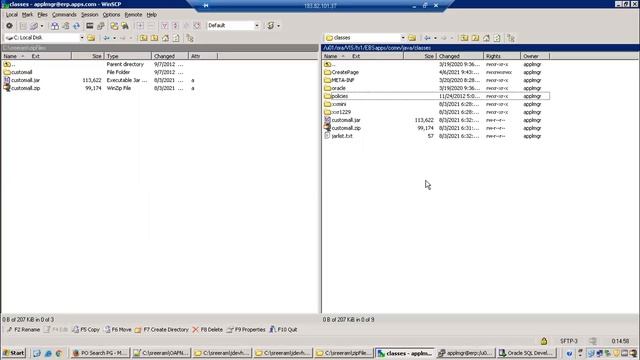Viewport: 640px width, 360px height.
Task: Expand local Back history dropdown arrow
Action: coord(114,38)
